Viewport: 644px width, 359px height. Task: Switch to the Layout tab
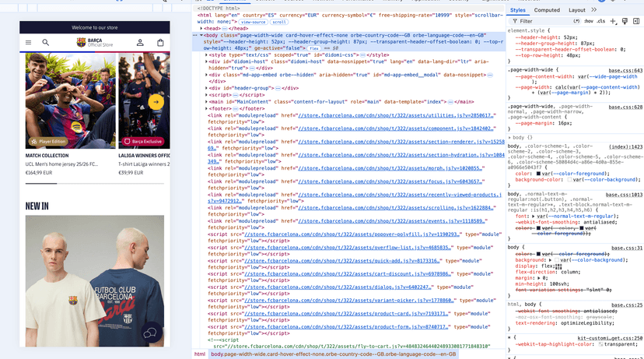tap(576, 10)
